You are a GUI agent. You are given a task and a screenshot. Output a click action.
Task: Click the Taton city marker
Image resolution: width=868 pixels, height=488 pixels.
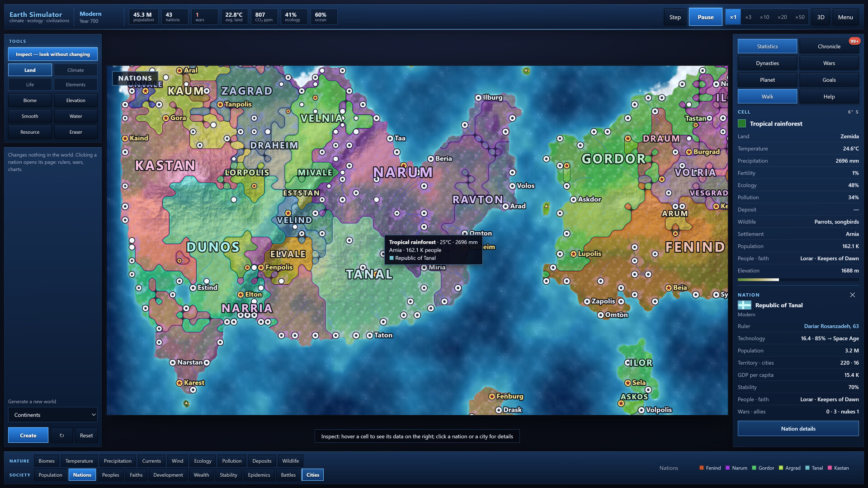point(370,335)
